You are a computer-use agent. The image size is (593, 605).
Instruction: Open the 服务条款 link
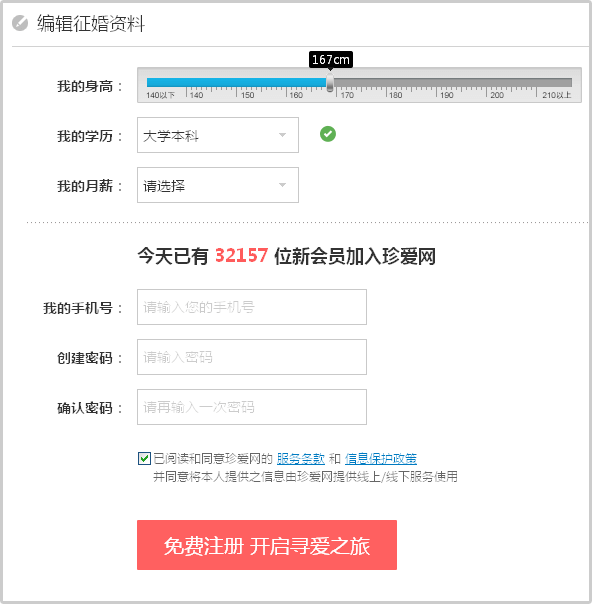coord(301,458)
